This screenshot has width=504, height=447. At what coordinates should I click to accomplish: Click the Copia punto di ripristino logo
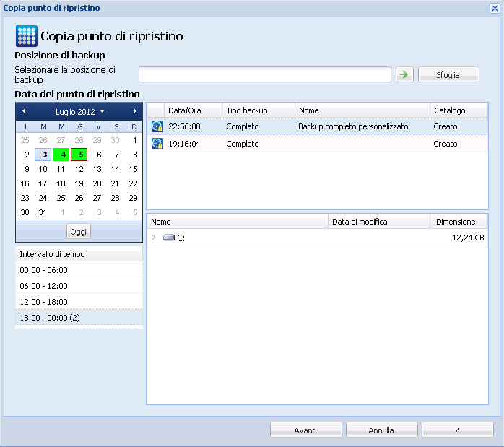(x=26, y=36)
